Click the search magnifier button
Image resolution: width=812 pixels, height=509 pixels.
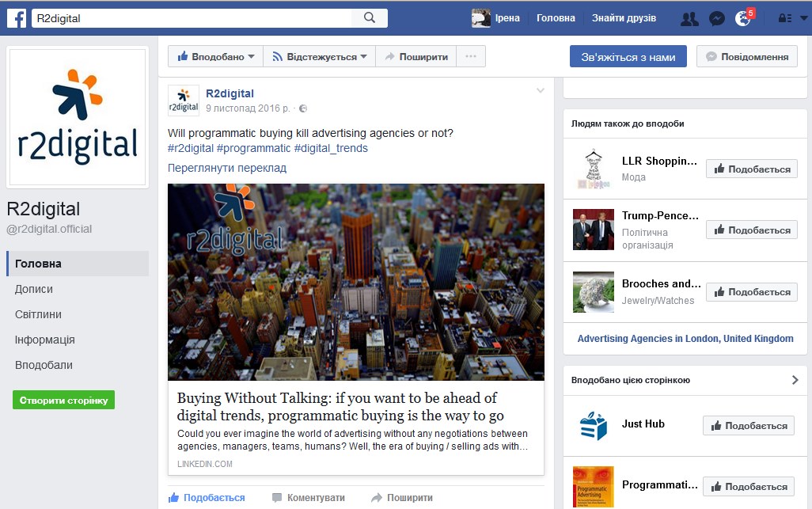click(370, 18)
